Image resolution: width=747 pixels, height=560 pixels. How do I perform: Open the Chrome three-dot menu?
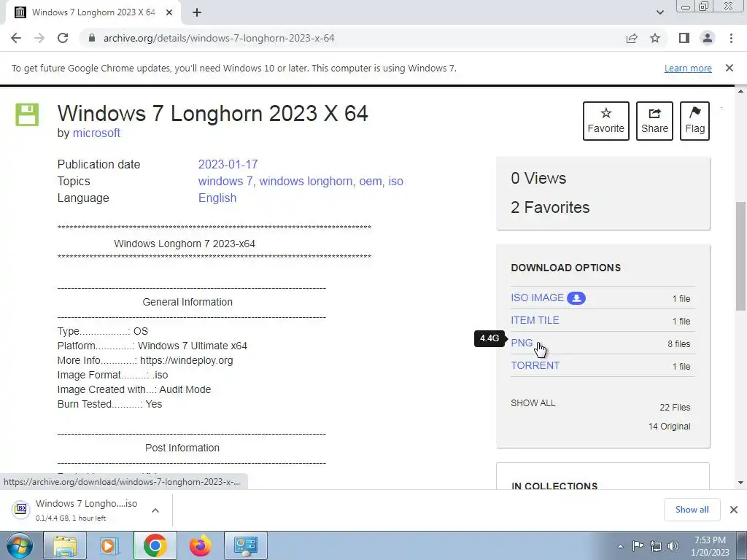pyautogui.click(x=731, y=38)
